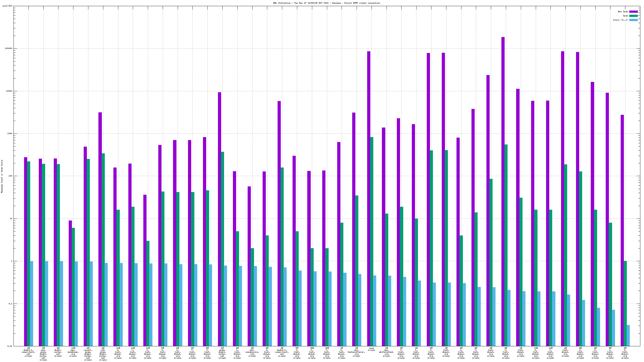Viewport: 644px width, 362px height.
Task: Click the dnsbl-2.uceprotect.net origin x-axis label
Action: coord(28,352)
